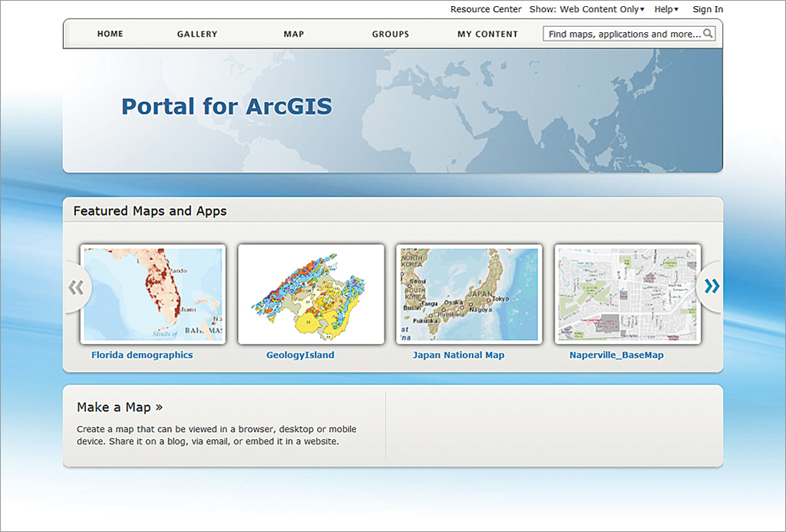Click the Sign In link
786x532 pixels.
coord(708,9)
